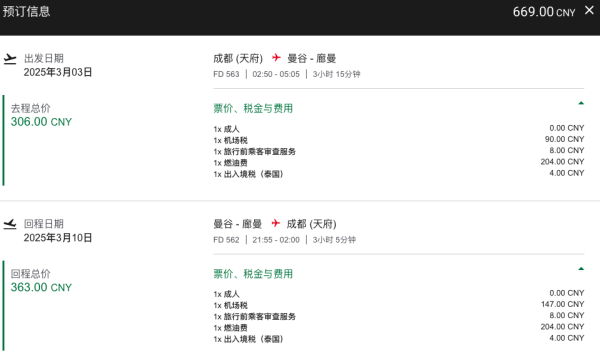Click outbound 票价、税金与费用 heading

(253, 108)
